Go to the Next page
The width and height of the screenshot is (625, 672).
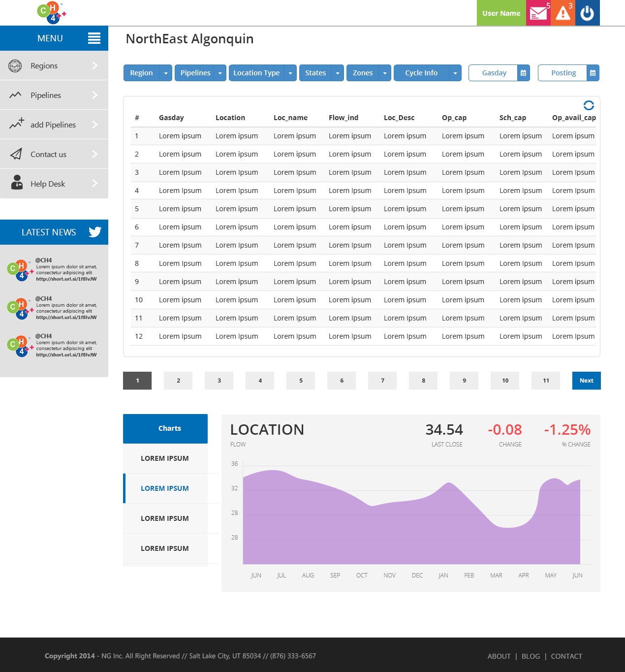click(x=586, y=381)
